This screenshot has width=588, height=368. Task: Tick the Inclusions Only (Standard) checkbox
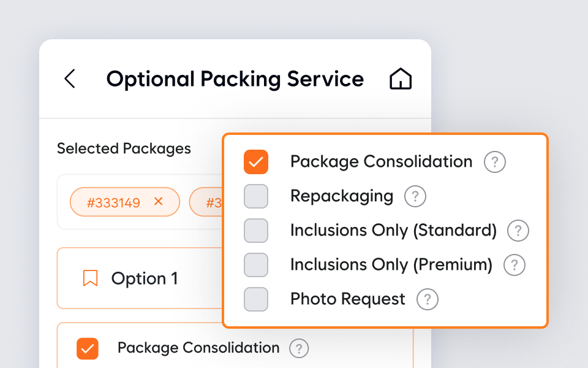tap(256, 231)
